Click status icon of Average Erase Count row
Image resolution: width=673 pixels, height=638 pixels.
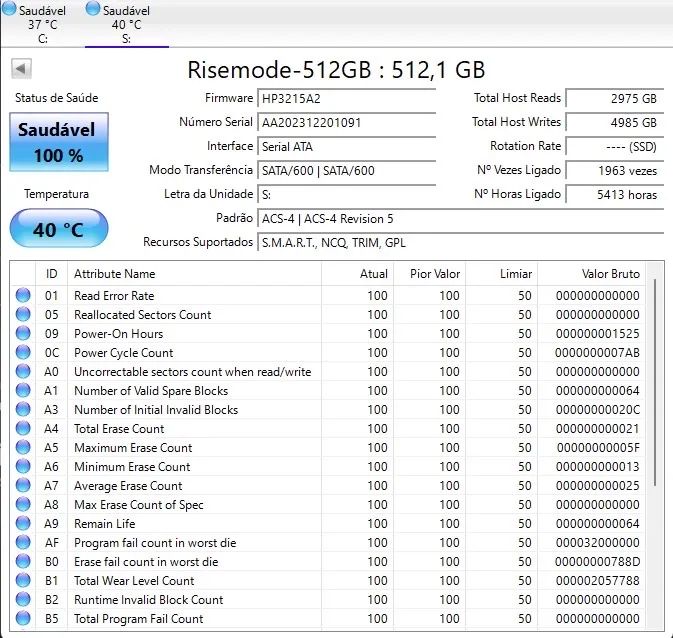point(23,485)
